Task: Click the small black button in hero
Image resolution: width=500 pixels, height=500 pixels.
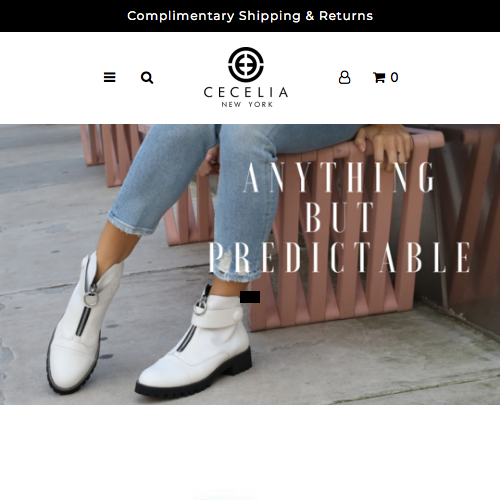Action: point(250,297)
